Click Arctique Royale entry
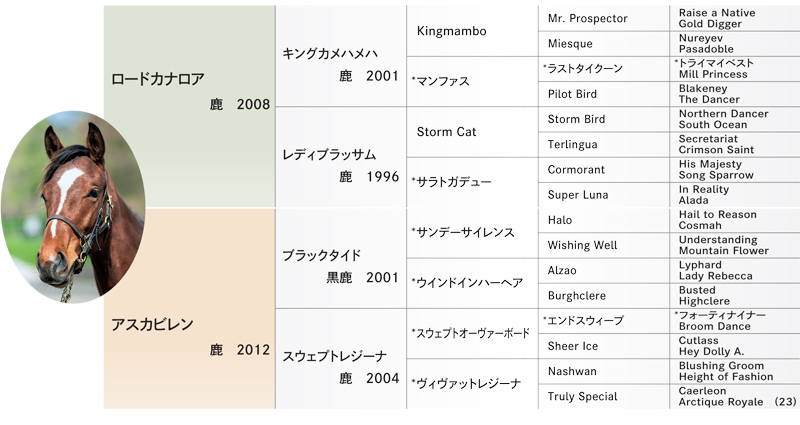The image size is (800, 425). [x=720, y=402]
